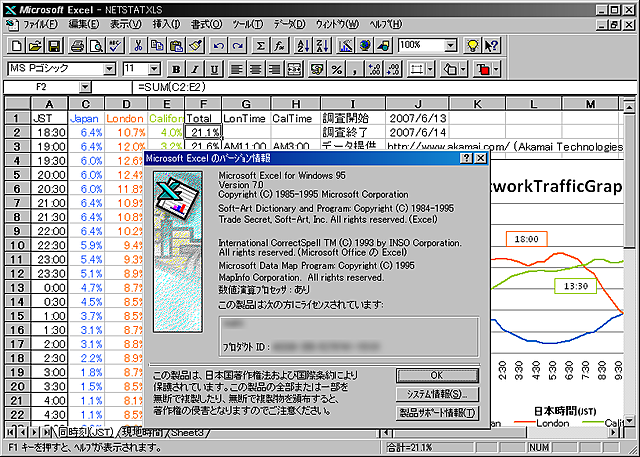Open the fill Color dropdown arrow
The image size is (640, 457).
463,69
